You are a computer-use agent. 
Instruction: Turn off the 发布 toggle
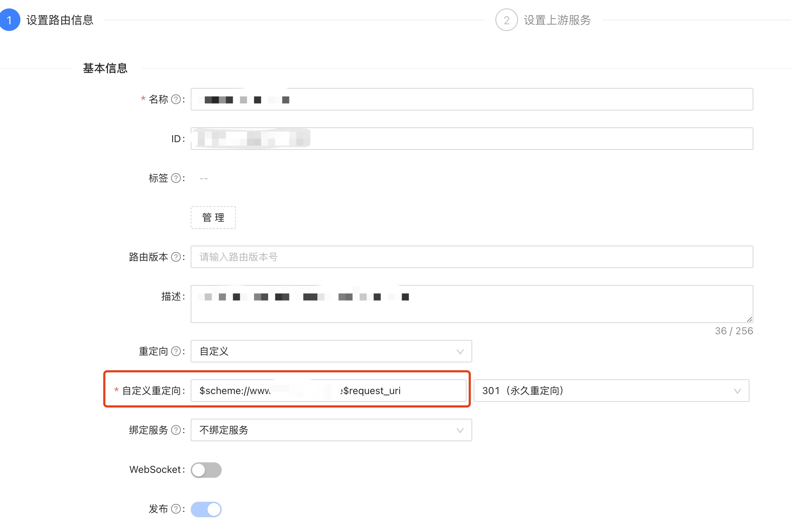(x=206, y=509)
